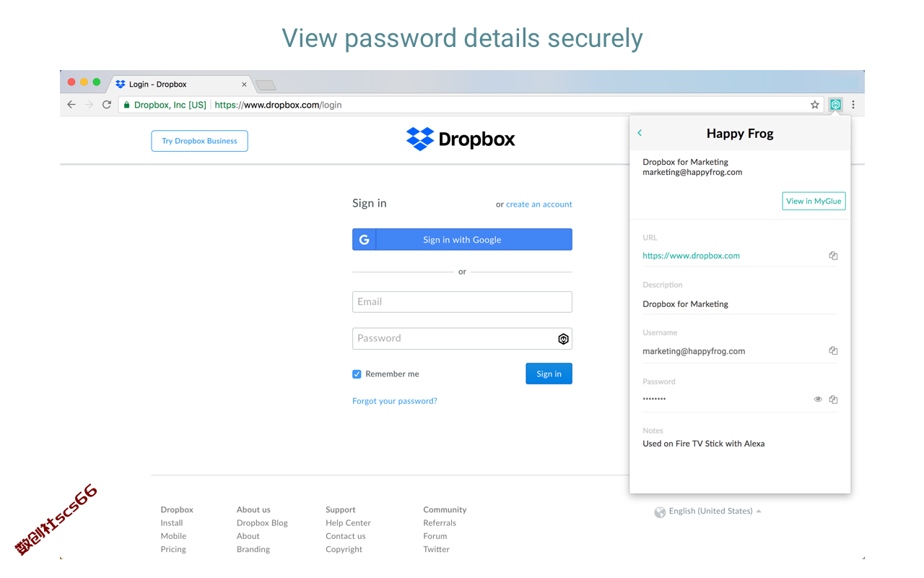Image resolution: width=924 pixels, height=578 pixels.
Task: Open the Help Center footer link
Action: point(348,523)
